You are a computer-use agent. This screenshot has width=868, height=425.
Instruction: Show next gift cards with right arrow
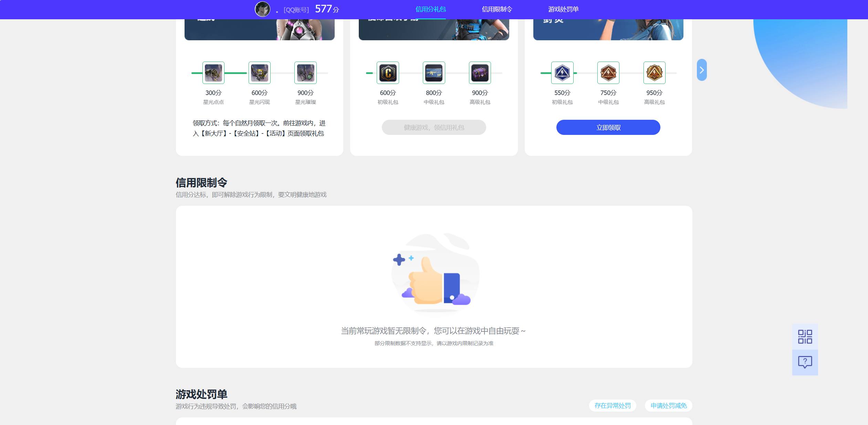[x=702, y=70]
